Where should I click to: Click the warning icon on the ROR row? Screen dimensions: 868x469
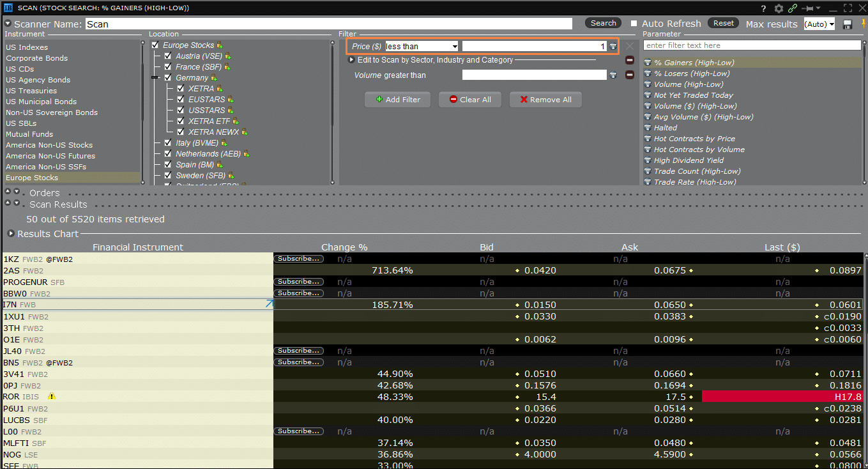52,397
